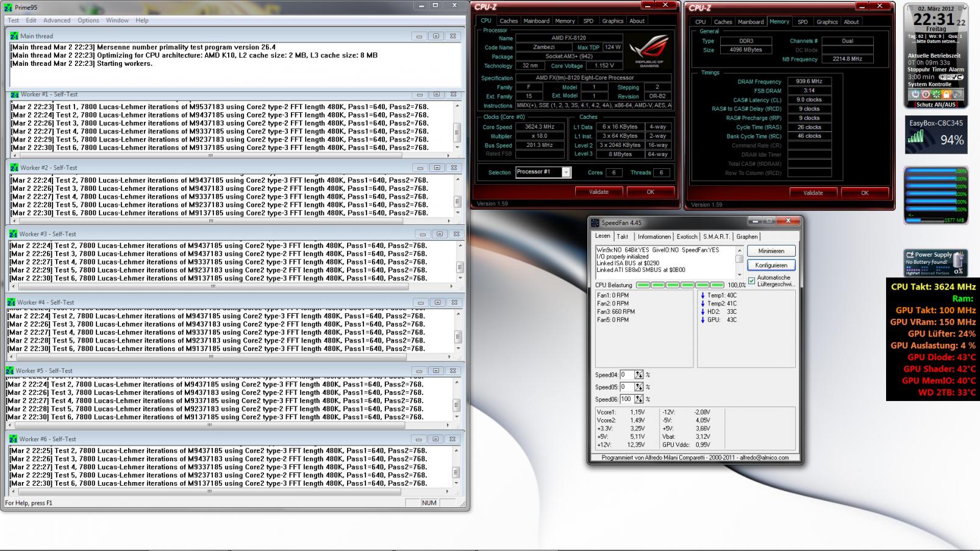Screen dimensions: 980x551
Task: Click the Fan3: 660 RPM reading in SpeedFan
Action: (616, 311)
